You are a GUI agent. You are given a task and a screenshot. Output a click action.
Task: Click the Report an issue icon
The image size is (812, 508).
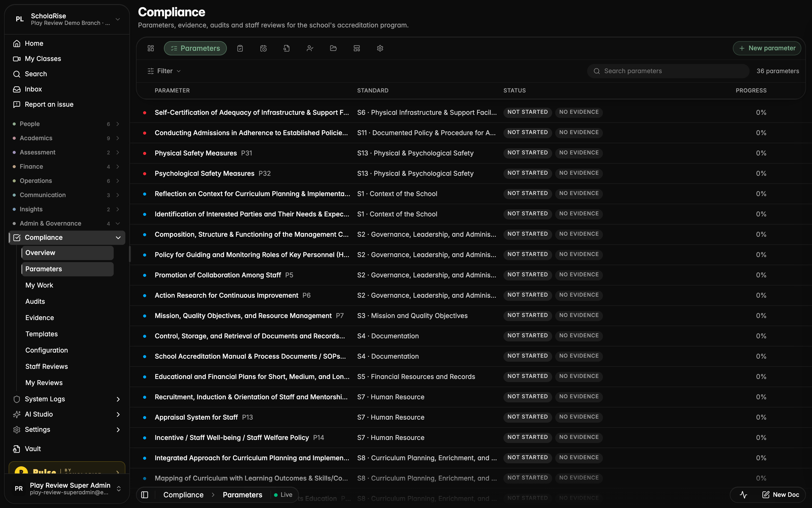click(x=17, y=104)
